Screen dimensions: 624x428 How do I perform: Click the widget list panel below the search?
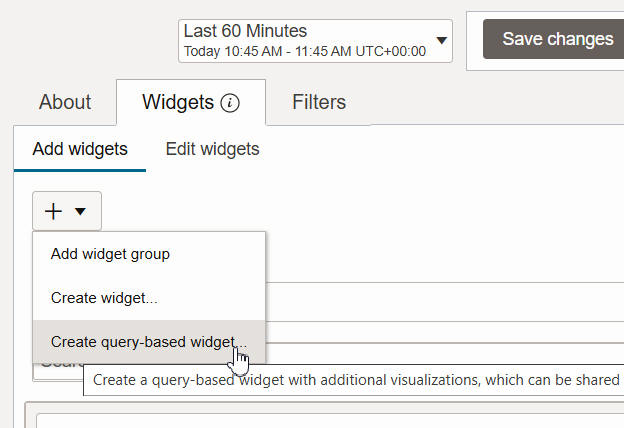320,415
